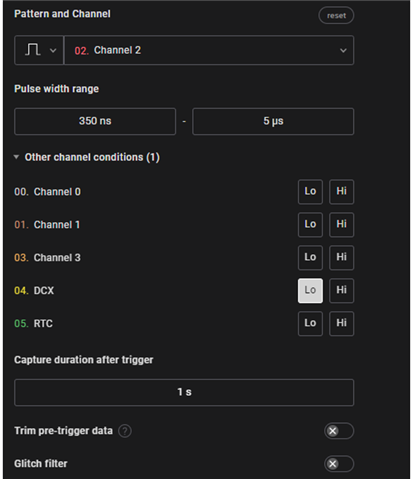Set DCX condition to Lo
The height and width of the screenshot is (479, 412).
point(310,290)
